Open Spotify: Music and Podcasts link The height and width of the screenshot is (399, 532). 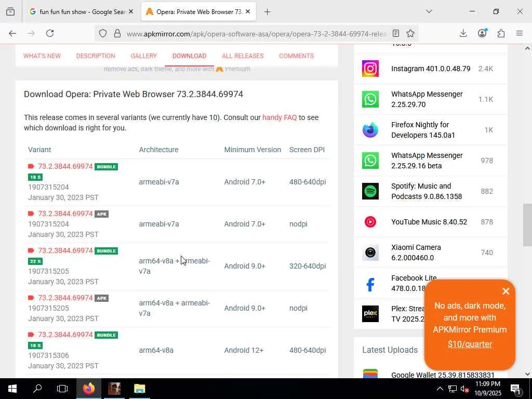click(427, 191)
